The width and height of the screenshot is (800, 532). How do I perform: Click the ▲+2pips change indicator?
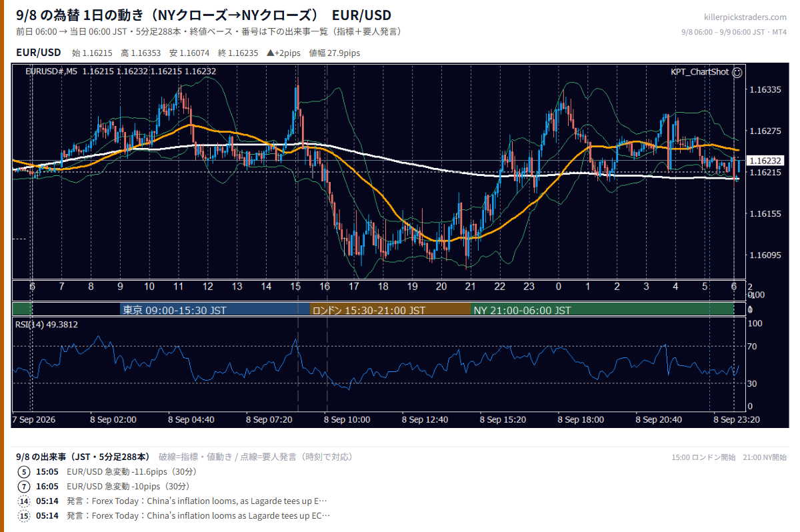(x=284, y=53)
